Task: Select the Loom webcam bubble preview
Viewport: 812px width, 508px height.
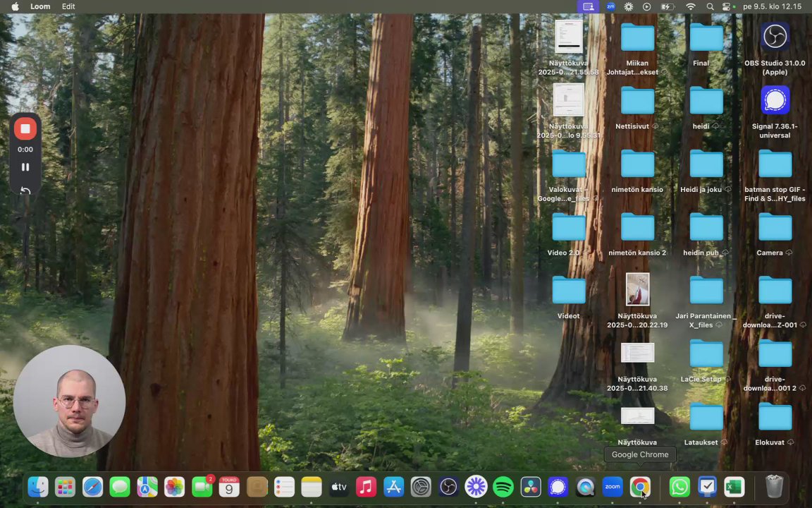Action: coord(69,401)
